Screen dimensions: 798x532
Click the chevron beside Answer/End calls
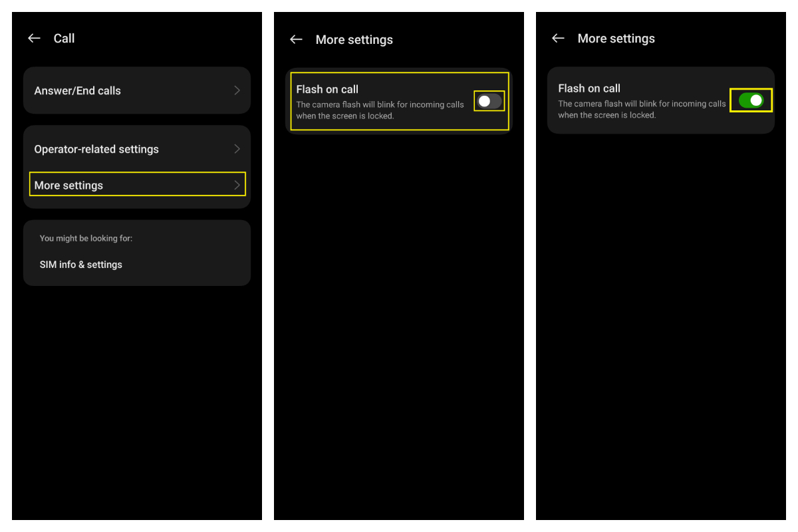point(237,90)
